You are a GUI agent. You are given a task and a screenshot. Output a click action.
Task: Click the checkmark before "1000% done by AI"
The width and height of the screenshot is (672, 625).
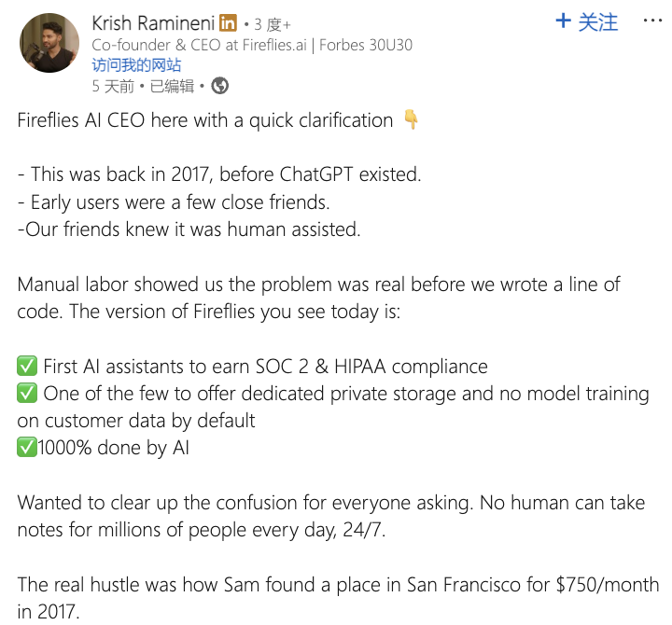pyautogui.click(x=27, y=448)
